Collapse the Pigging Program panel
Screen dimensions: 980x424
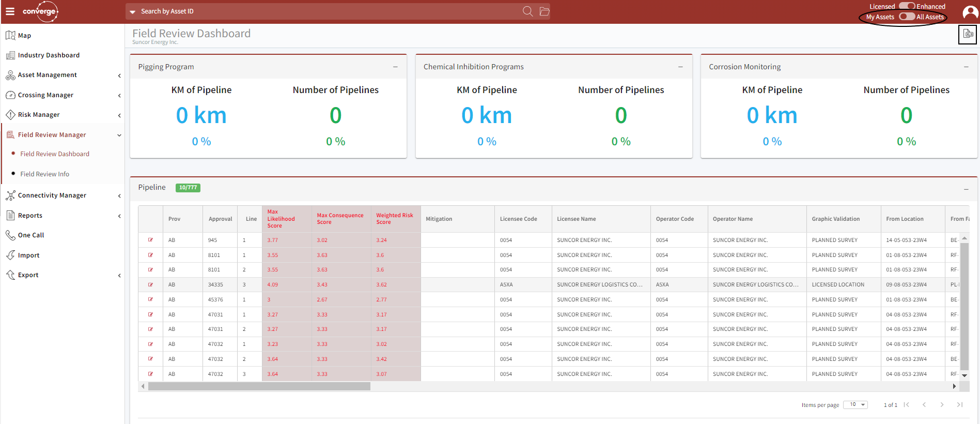pyautogui.click(x=396, y=67)
